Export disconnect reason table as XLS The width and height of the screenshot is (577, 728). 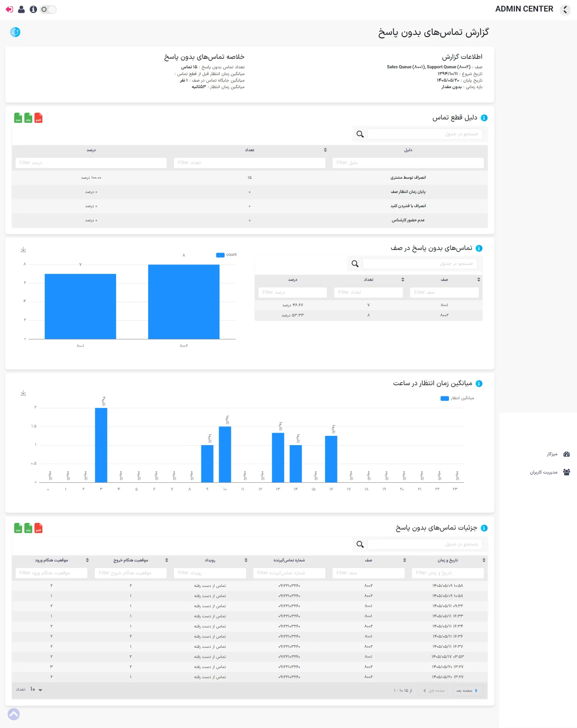[28, 118]
